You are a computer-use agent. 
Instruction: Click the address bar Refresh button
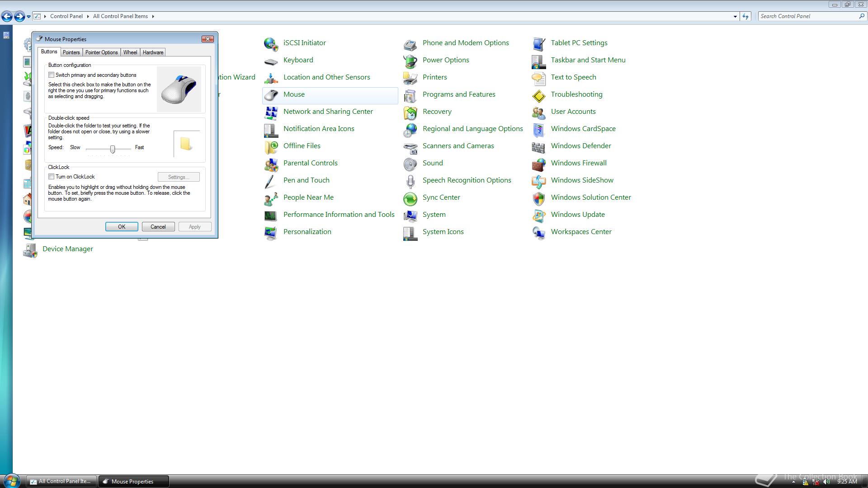pos(745,16)
